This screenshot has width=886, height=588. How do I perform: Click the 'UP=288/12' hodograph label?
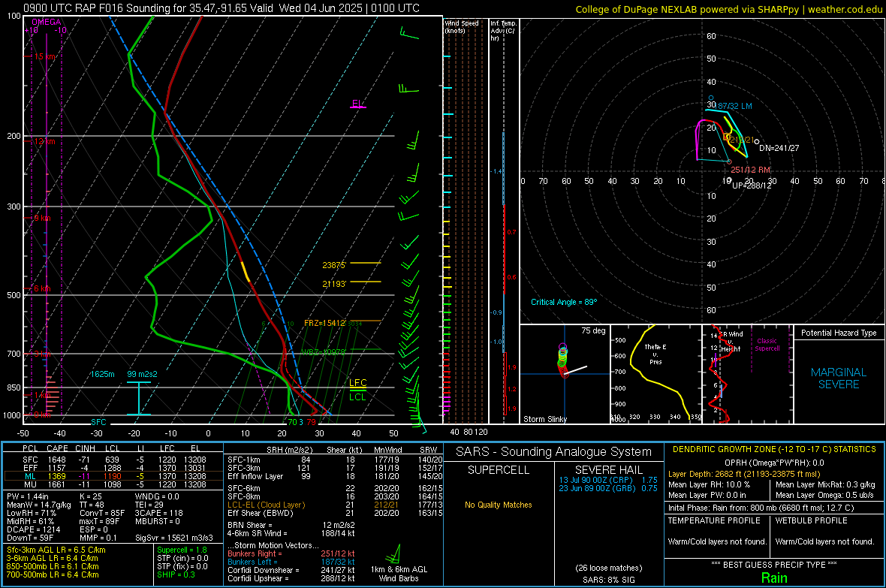[x=752, y=185]
